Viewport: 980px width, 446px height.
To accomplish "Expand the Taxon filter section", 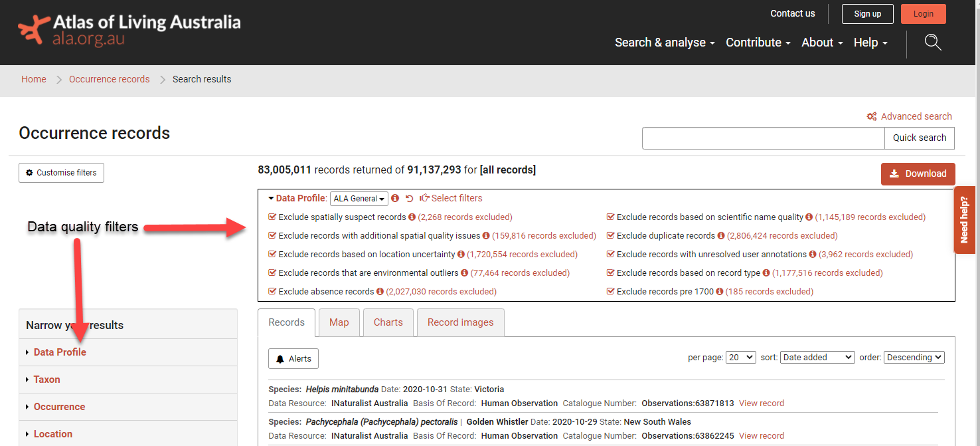I will click(47, 380).
